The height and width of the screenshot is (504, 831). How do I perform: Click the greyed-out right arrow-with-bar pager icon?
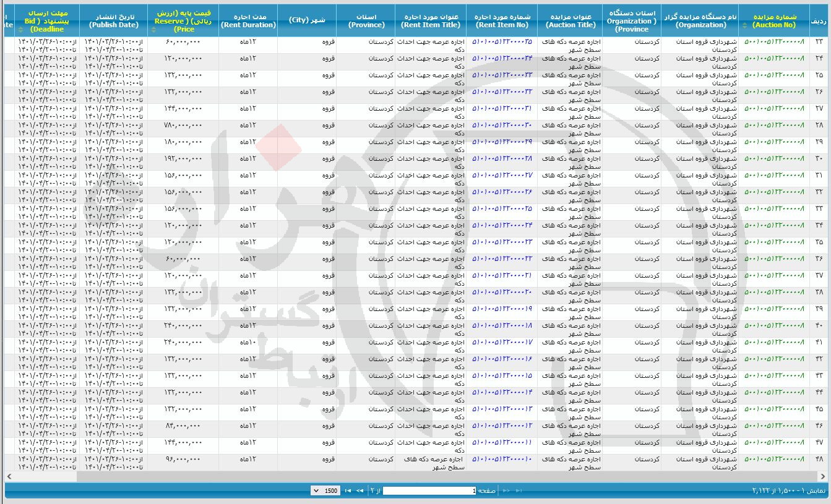click(519, 490)
